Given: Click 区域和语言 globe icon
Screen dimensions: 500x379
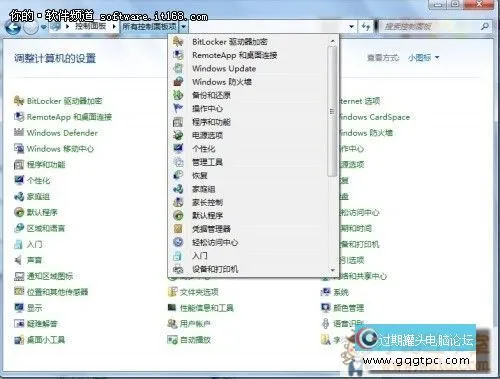Looking at the screenshot, I should pos(19,228).
